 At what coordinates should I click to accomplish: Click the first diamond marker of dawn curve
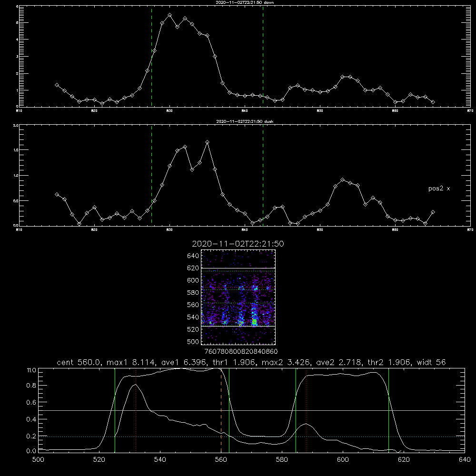click(57, 85)
